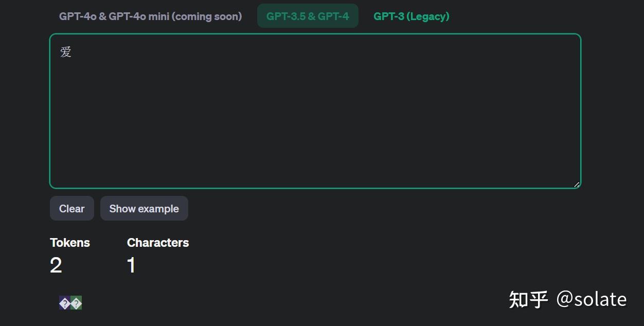Click the @solate attribution text
Viewport: 644px width, 326px height.
592,299
